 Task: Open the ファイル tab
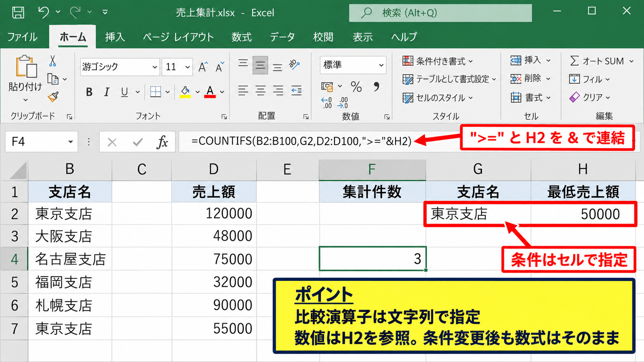point(22,37)
